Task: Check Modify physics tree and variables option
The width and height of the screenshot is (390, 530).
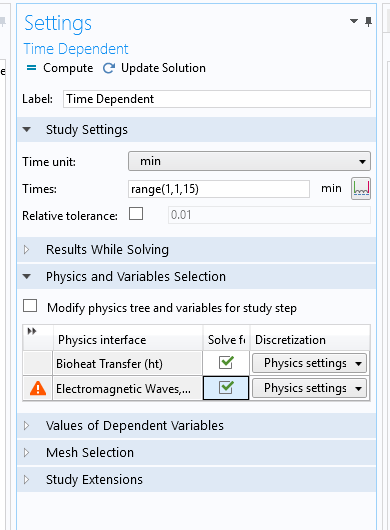Action: pos(30,306)
